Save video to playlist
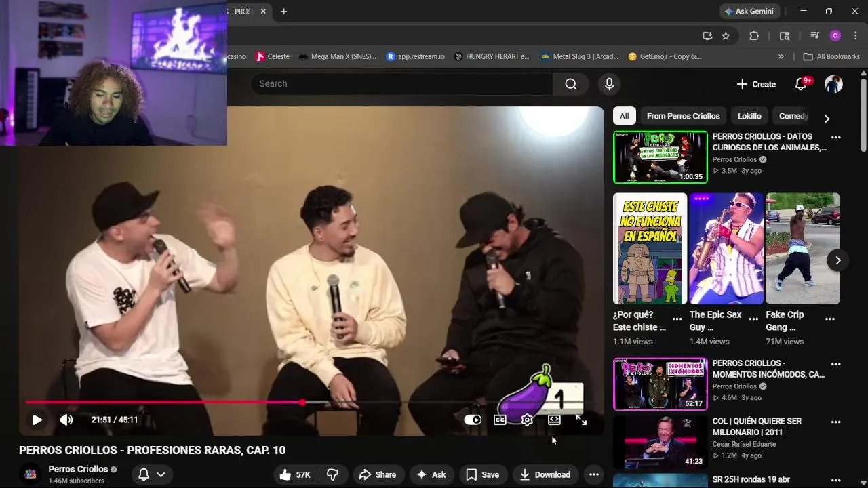This screenshot has width=868, height=488. tap(483, 474)
